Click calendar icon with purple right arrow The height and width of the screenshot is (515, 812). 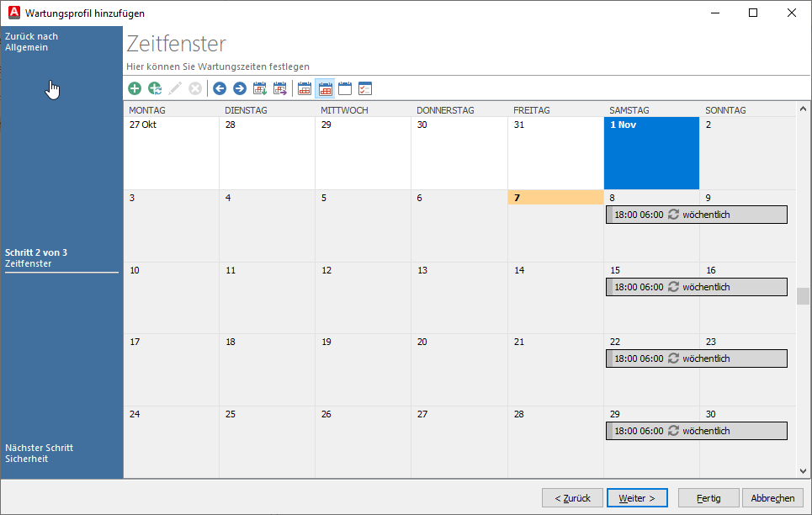[x=280, y=88]
